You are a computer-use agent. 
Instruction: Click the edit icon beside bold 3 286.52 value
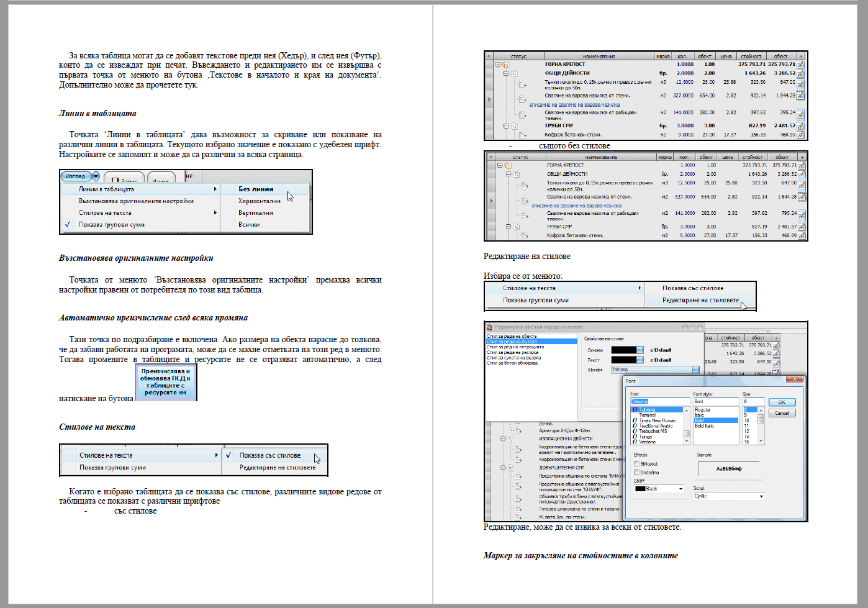pos(801,74)
